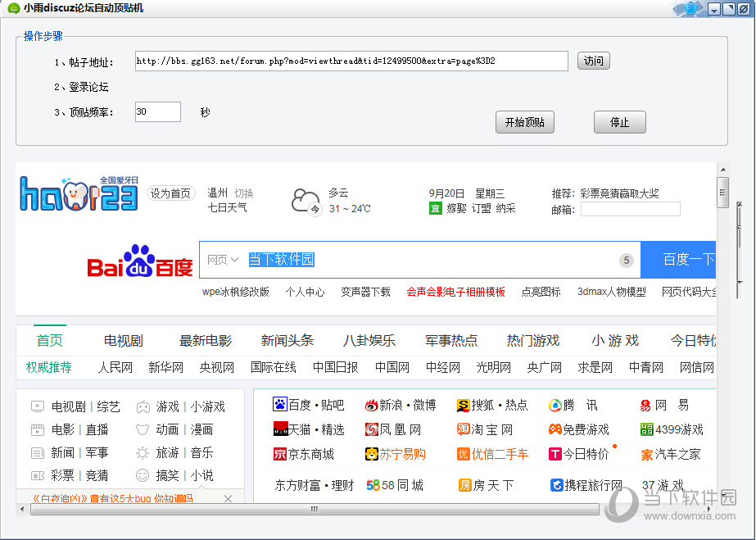Close the 白夜追凶 news banner

point(228,498)
